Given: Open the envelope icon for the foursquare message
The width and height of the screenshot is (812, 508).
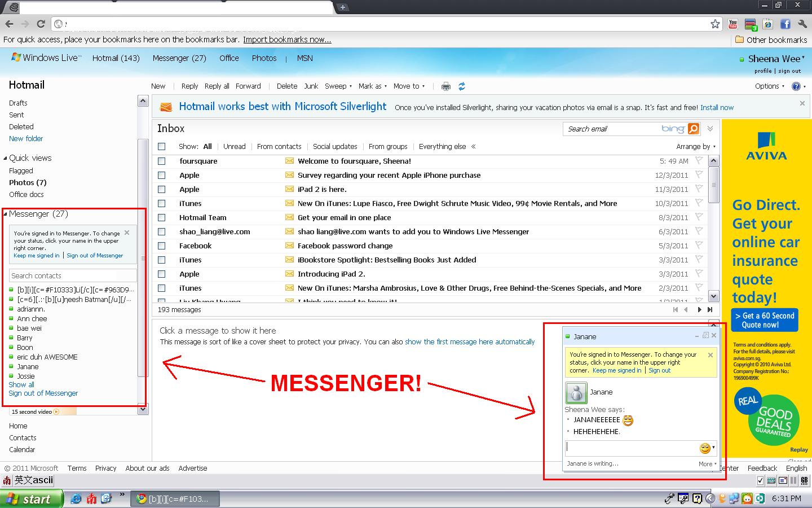Looking at the screenshot, I should (x=289, y=161).
